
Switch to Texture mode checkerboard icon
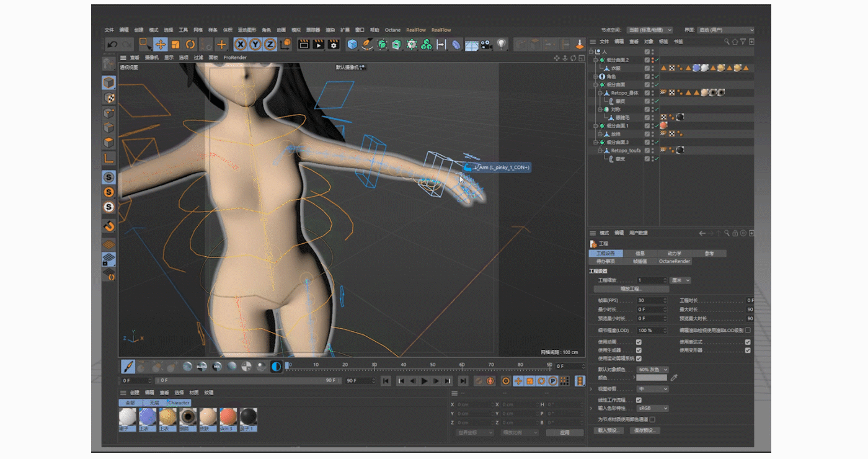click(109, 97)
